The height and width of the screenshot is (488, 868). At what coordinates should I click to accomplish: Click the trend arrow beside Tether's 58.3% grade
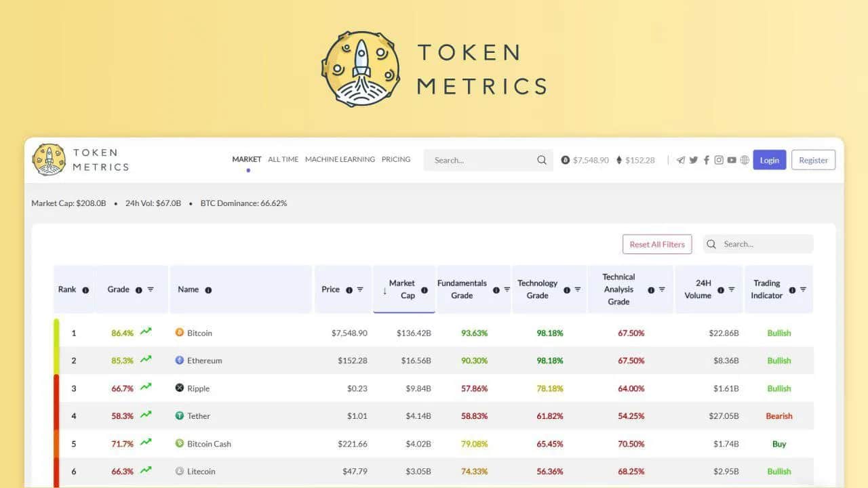pos(146,415)
